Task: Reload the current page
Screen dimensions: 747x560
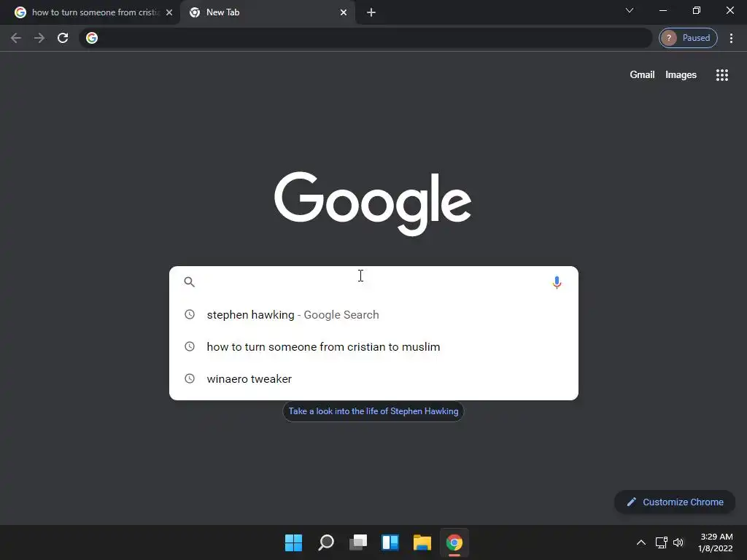Action: [x=63, y=38]
